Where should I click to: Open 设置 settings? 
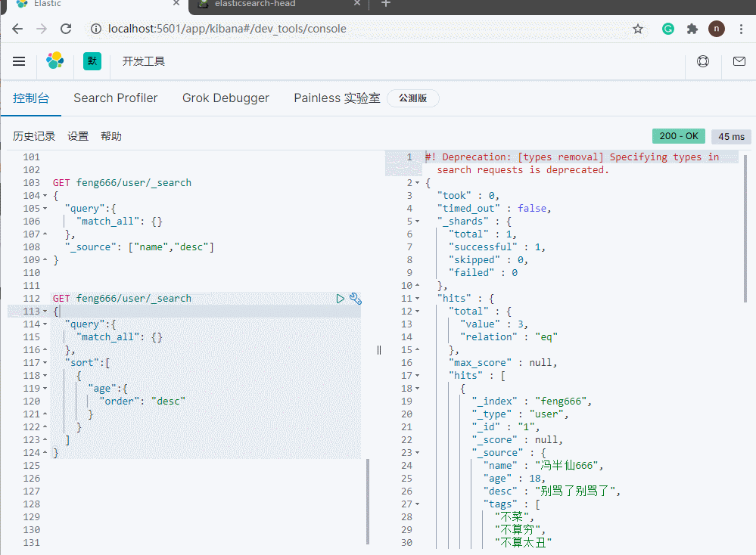(78, 136)
